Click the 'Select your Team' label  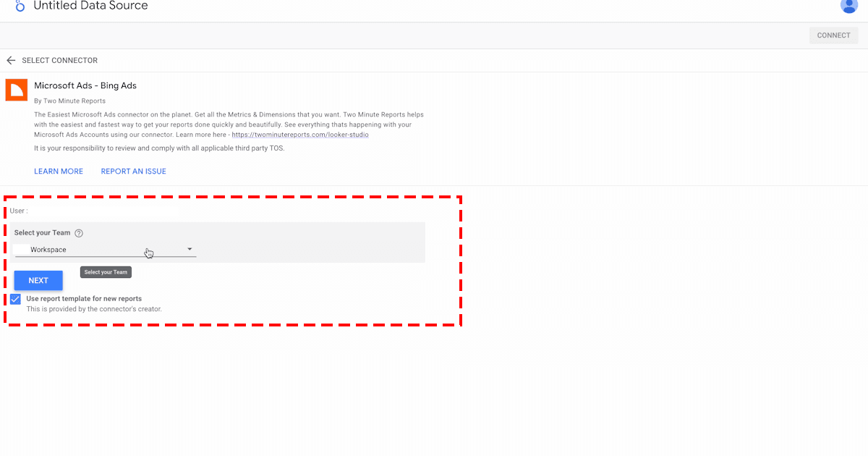(x=43, y=233)
